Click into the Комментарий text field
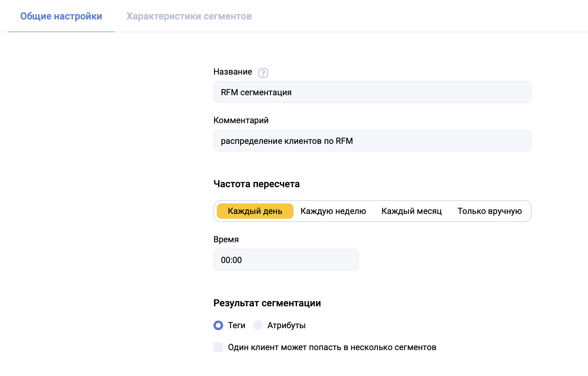Viewport: 588px width, 376px height. (x=372, y=141)
